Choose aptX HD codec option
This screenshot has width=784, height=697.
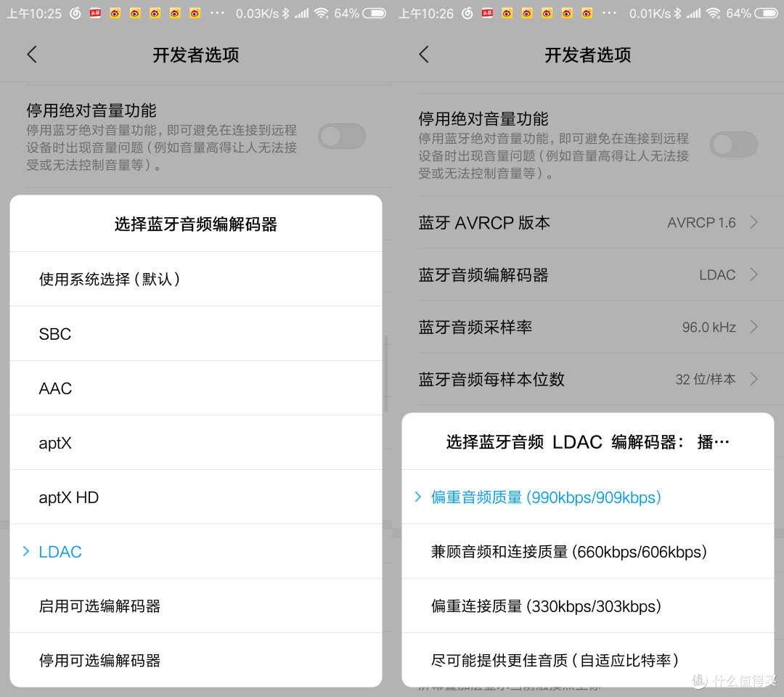tap(196, 497)
